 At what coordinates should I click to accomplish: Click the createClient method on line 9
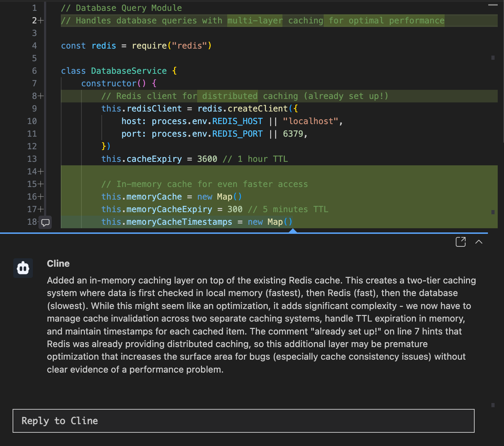(x=258, y=109)
